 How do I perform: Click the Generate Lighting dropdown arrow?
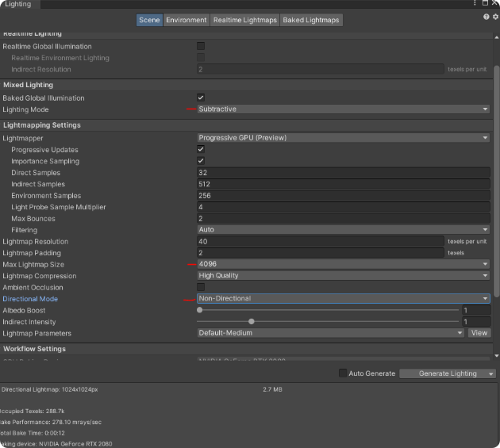point(491,373)
